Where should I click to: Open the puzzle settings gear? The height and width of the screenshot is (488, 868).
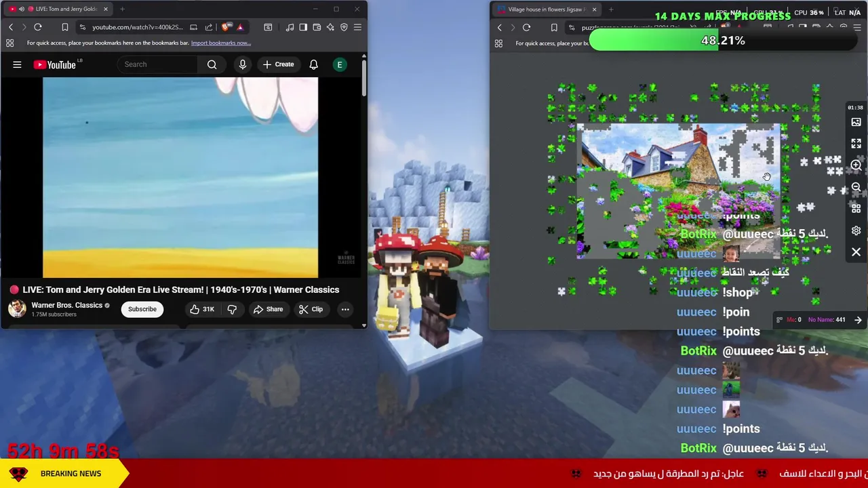tap(856, 230)
